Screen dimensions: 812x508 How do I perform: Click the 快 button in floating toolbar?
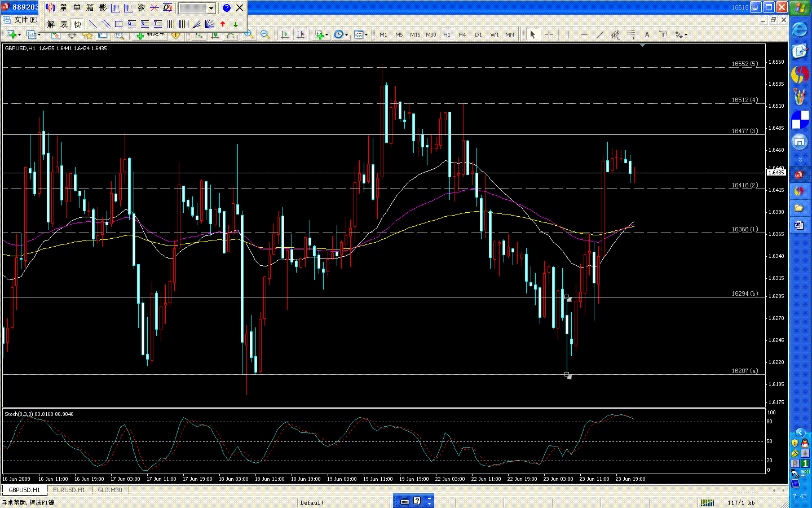77,24
